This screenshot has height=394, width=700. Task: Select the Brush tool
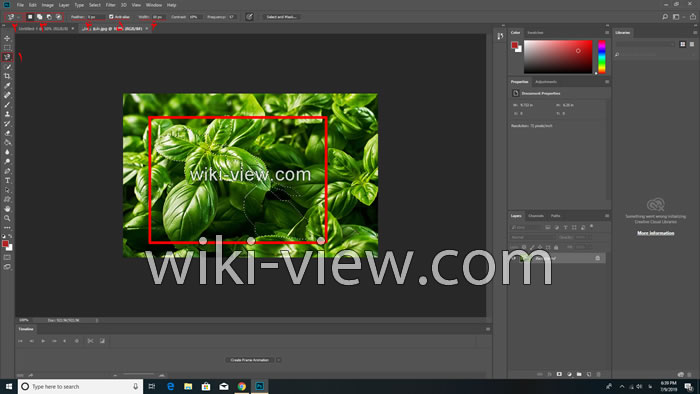pyautogui.click(x=7, y=105)
